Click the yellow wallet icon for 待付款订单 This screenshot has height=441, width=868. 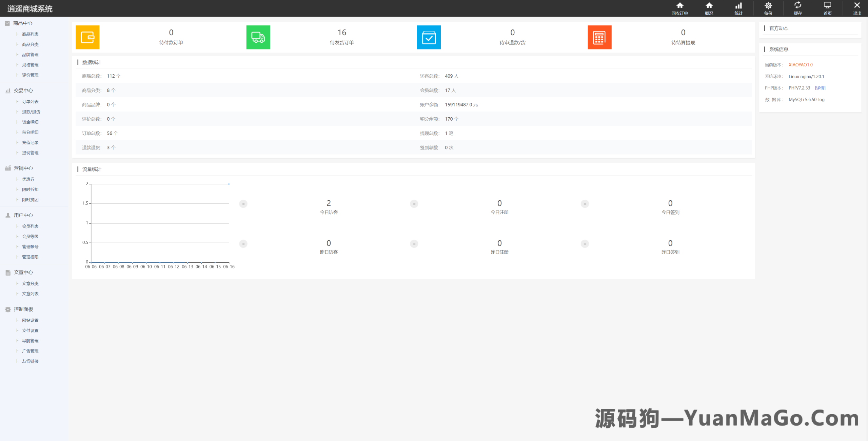[x=87, y=37]
